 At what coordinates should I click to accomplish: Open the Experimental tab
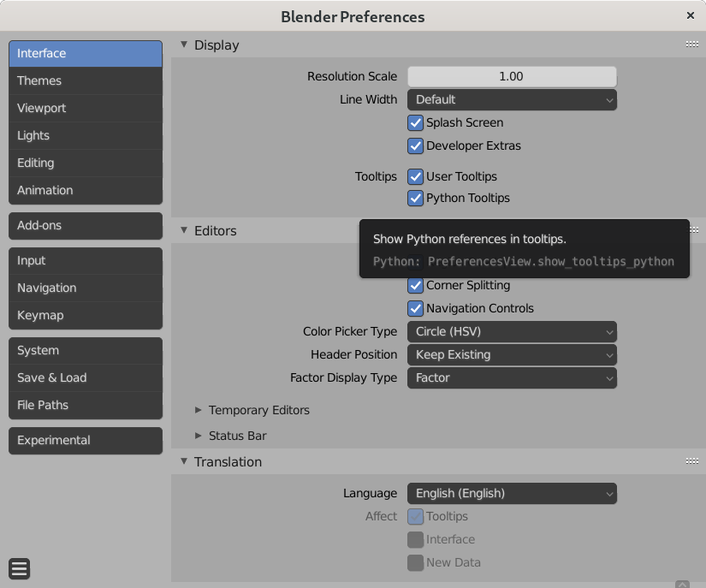click(x=86, y=440)
